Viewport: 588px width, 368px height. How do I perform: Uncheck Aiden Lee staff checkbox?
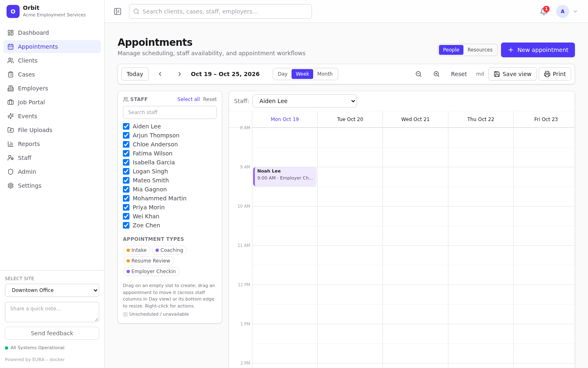126,126
